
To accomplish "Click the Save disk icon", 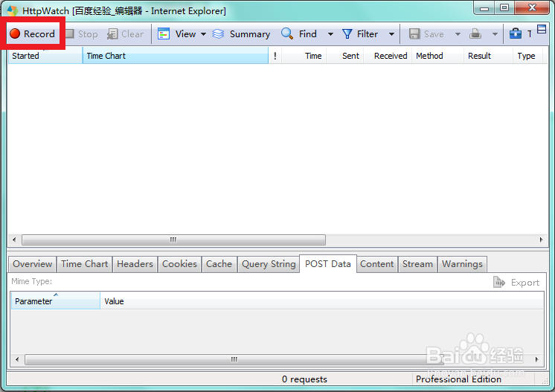I will coord(414,34).
